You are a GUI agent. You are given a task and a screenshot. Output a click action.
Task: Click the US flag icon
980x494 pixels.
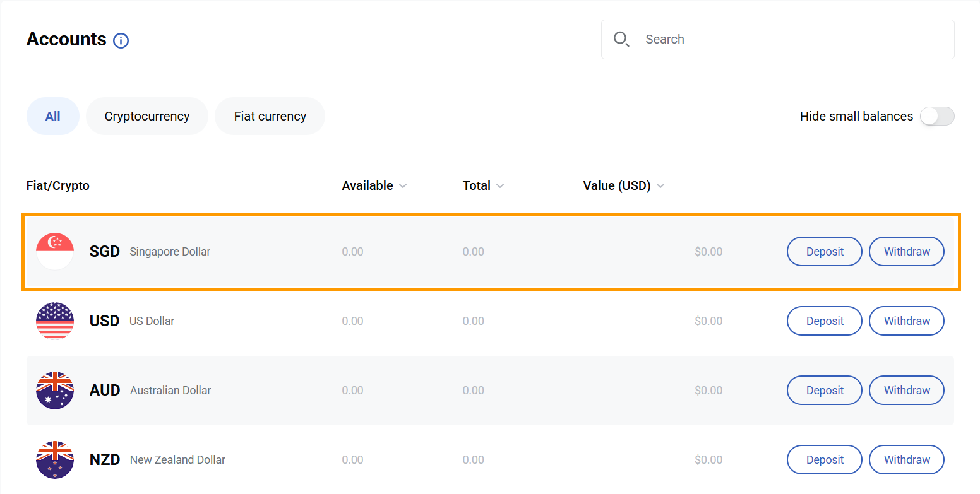55,321
